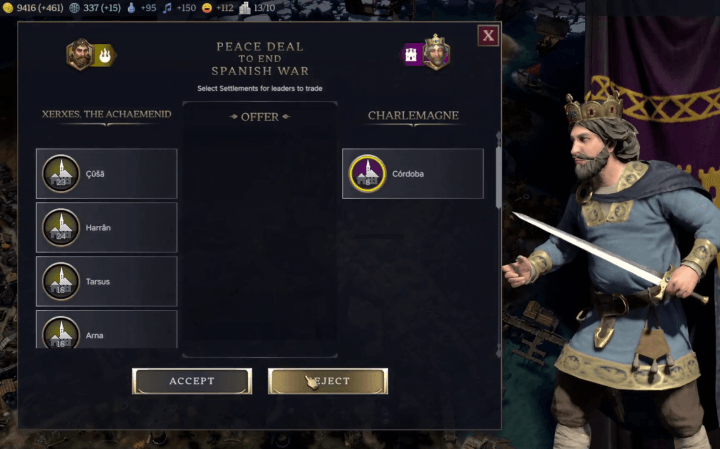Select the Córdoba settlement from Charlemagne
Image resolution: width=720 pixels, height=449 pixels.
pyautogui.click(x=413, y=174)
